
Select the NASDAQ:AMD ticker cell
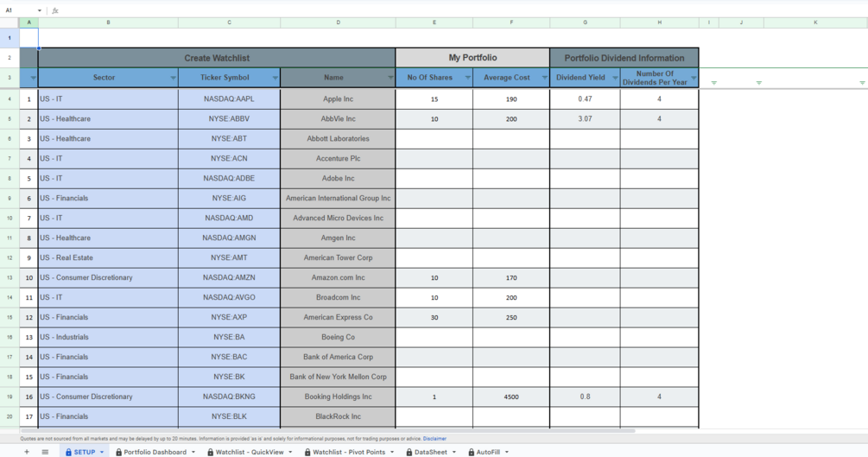pos(229,219)
